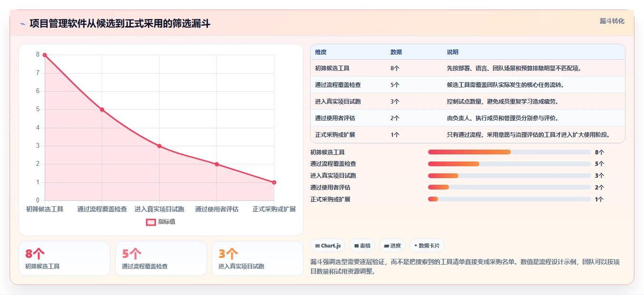Click the 数据卡片 chip
The width and height of the screenshot is (644, 295).
pyautogui.click(x=427, y=246)
